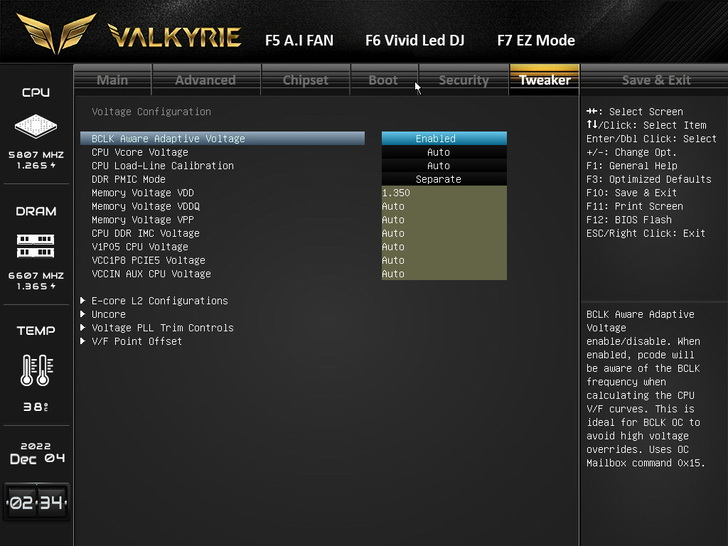Click F11: Print Screen help text
Screen dimensions: 728x546
[x=634, y=206]
